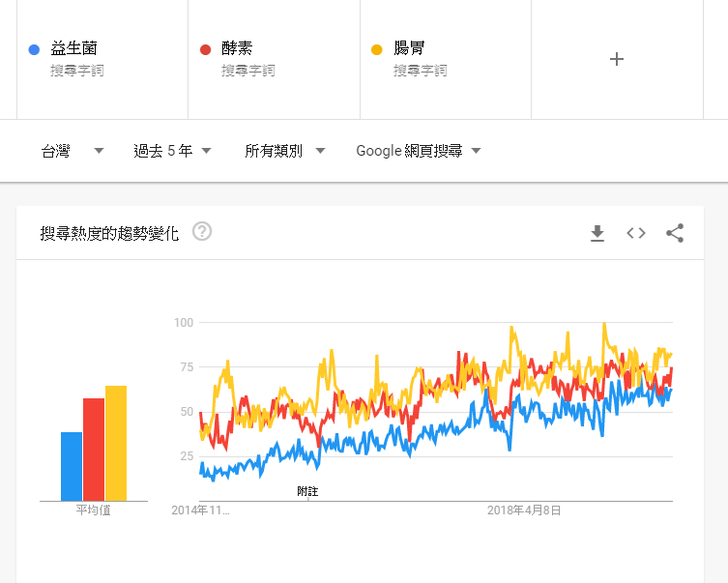Click the red average bar
The width and height of the screenshot is (728, 583).
tap(94, 450)
